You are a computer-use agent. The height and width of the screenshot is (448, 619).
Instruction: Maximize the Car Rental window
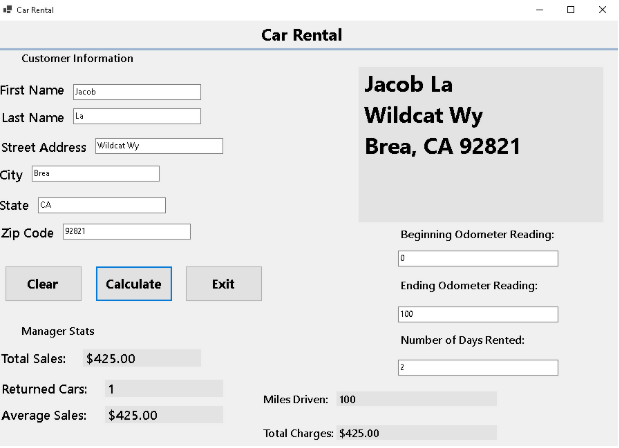(x=571, y=10)
